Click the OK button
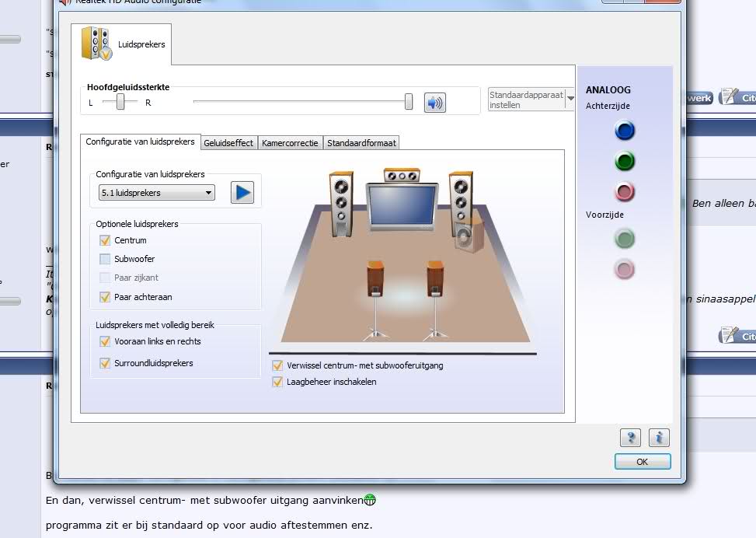 tap(642, 461)
